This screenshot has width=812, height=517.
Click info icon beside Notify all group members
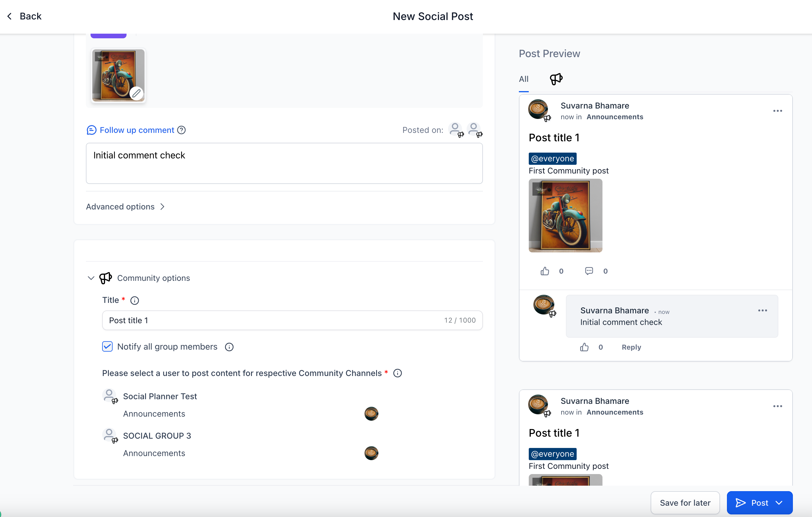coord(229,347)
